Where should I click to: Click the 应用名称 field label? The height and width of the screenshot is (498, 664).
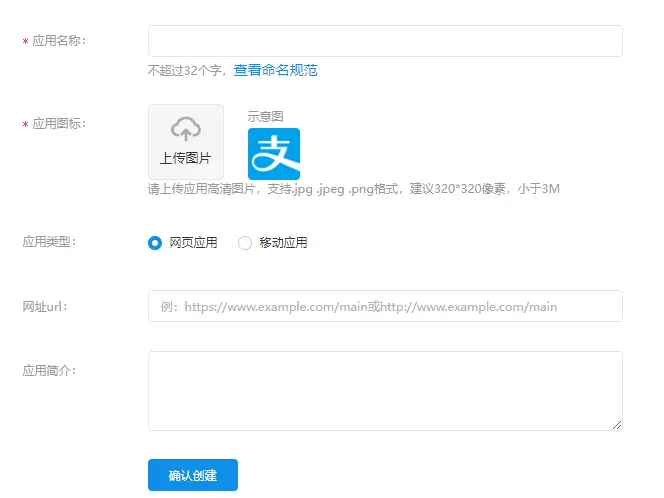59,41
